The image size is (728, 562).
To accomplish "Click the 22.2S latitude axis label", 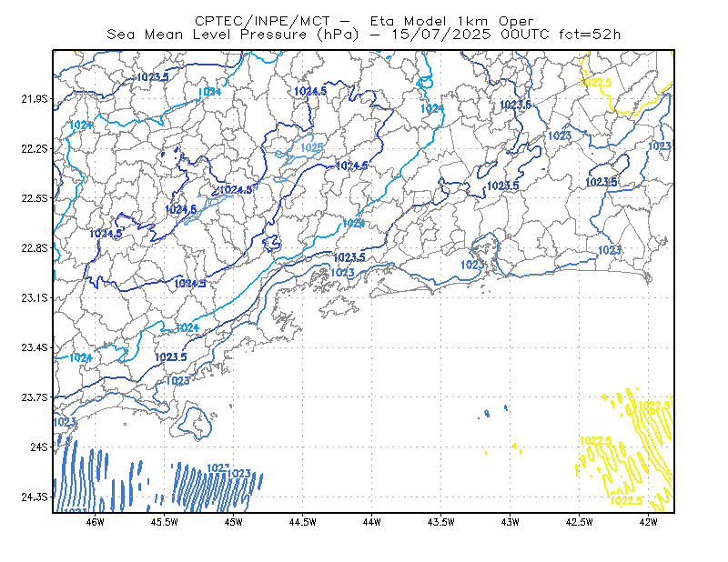I will (x=35, y=148).
